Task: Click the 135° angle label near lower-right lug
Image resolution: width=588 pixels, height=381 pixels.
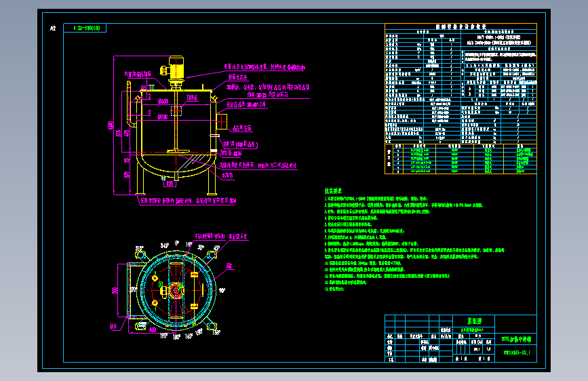Action: (x=216, y=332)
